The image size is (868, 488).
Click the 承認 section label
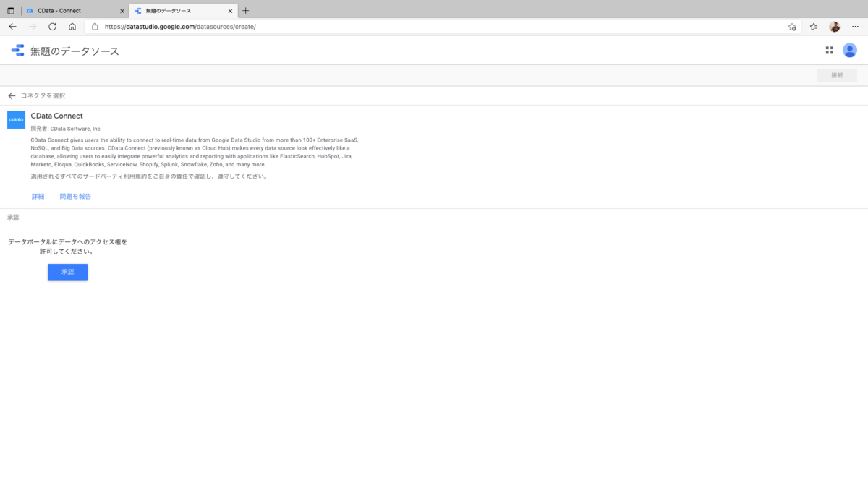click(13, 217)
